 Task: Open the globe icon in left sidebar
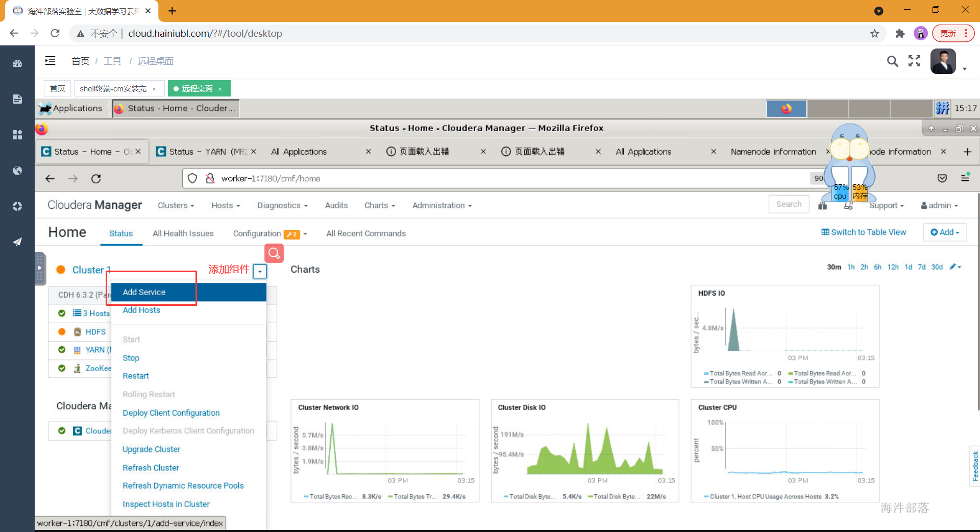click(x=17, y=171)
